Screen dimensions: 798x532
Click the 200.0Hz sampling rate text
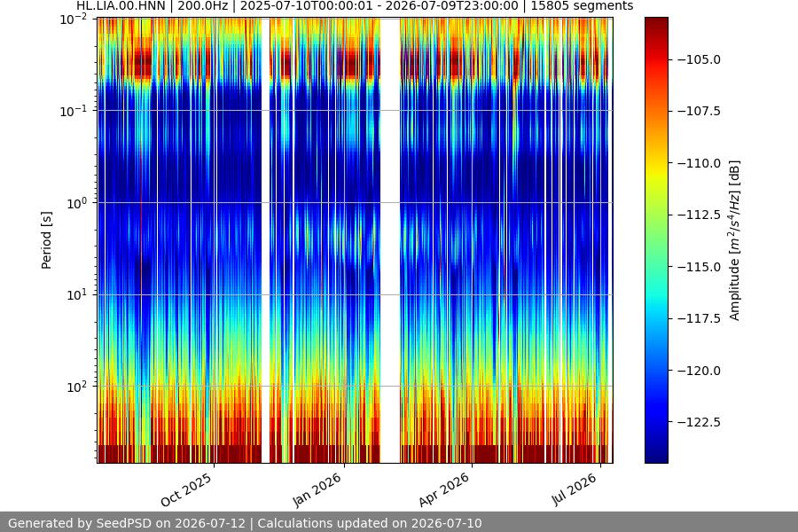(x=202, y=6)
